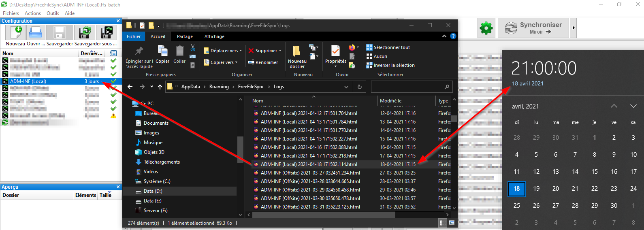Click the Coller clipboard icon

(179, 51)
